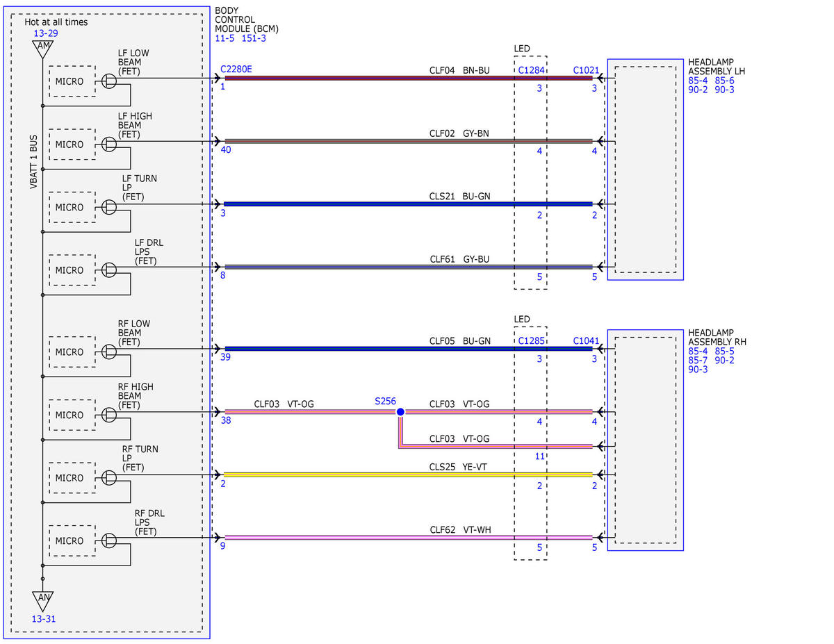
Task: Click the S256 splice label link
Action: 385,401
